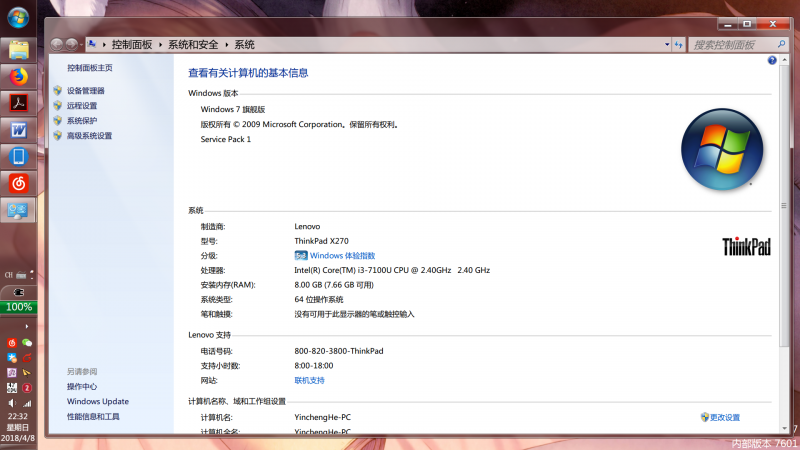
Task: Click the 8.00 GB RAM value
Action: (x=334, y=285)
